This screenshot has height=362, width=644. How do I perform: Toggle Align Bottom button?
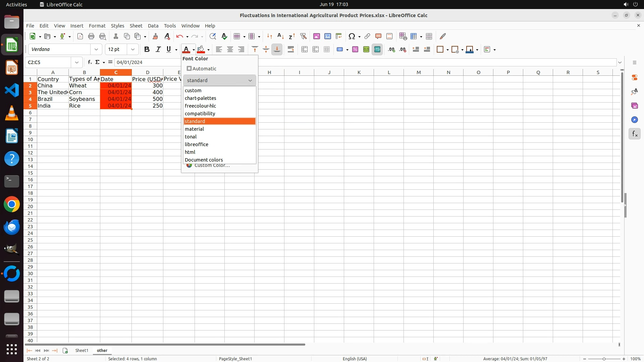point(277,50)
